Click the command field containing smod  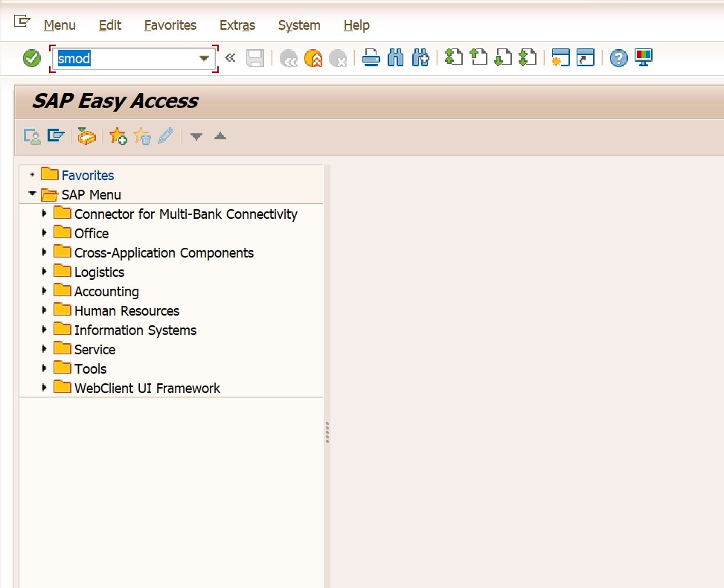pos(125,59)
